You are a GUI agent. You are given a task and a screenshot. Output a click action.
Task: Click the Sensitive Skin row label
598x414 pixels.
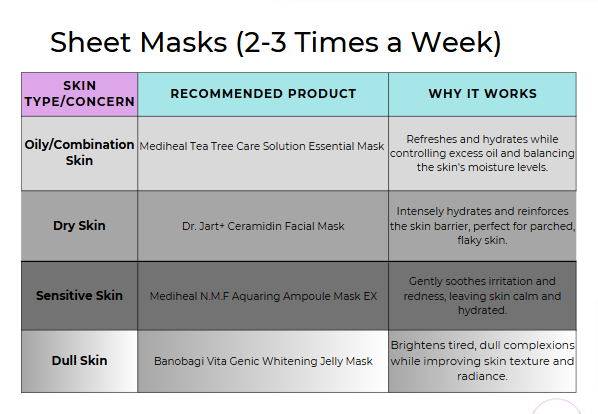(x=79, y=296)
